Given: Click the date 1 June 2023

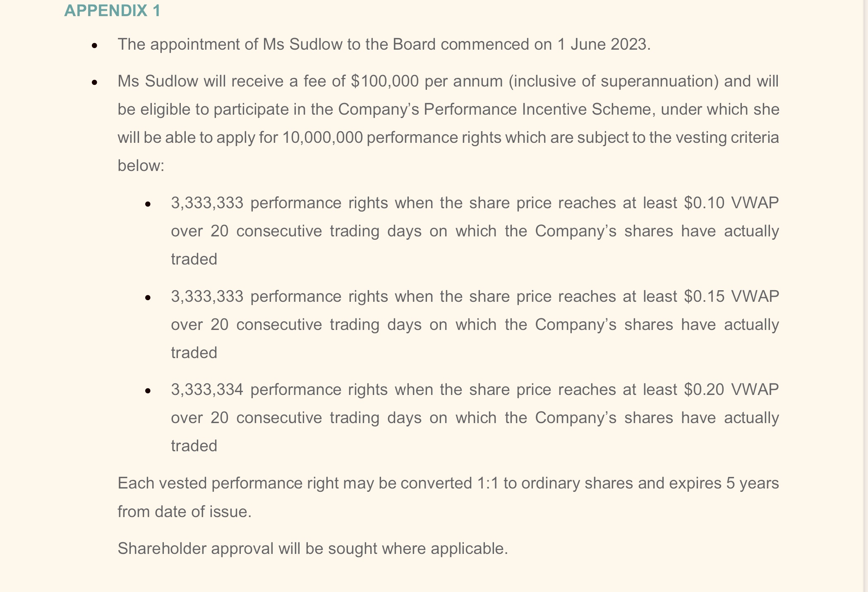Looking at the screenshot, I should point(604,44).
